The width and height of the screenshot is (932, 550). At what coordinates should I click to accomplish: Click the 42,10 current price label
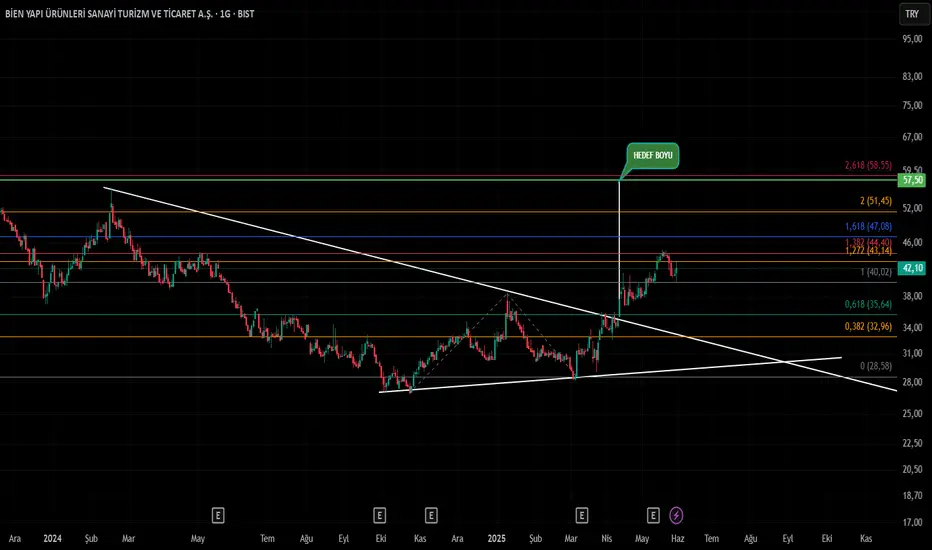912,268
